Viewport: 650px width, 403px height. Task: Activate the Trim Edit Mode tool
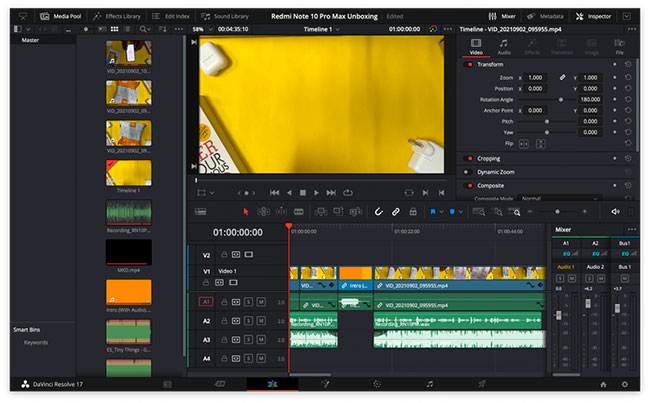click(264, 212)
